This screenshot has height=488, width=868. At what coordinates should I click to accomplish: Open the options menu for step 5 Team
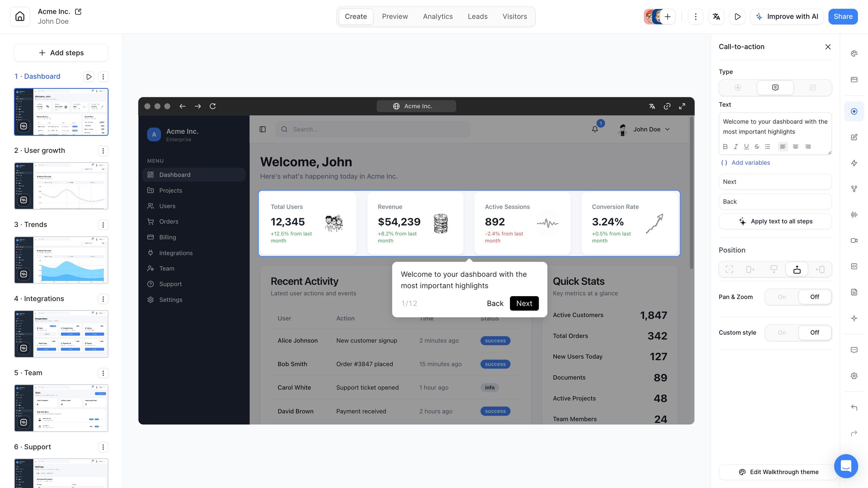click(x=103, y=373)
